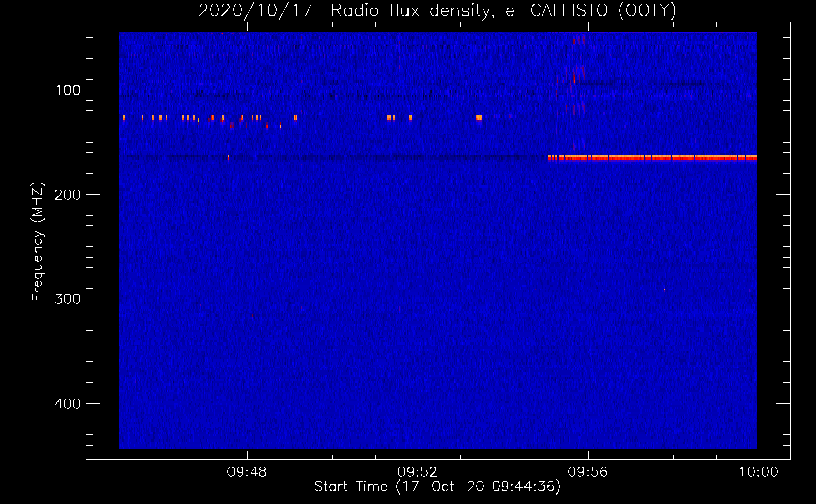
Task: Click the 09:56 time tick label
Action: (588, 472)
